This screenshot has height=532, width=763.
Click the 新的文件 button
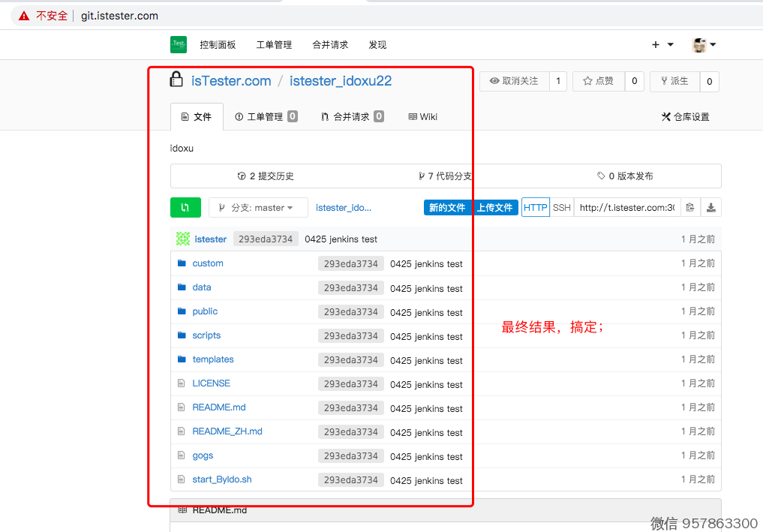pos(447,208)
